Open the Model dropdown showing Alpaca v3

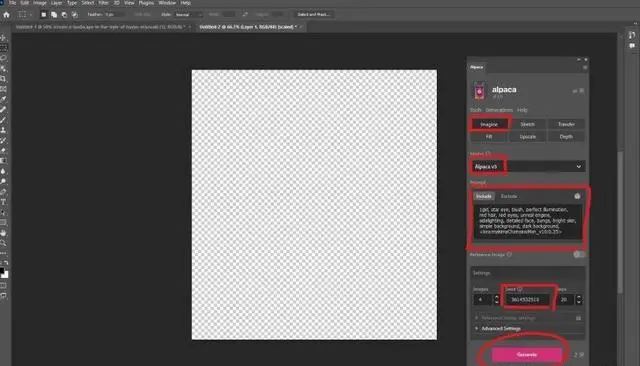point(527,166)
